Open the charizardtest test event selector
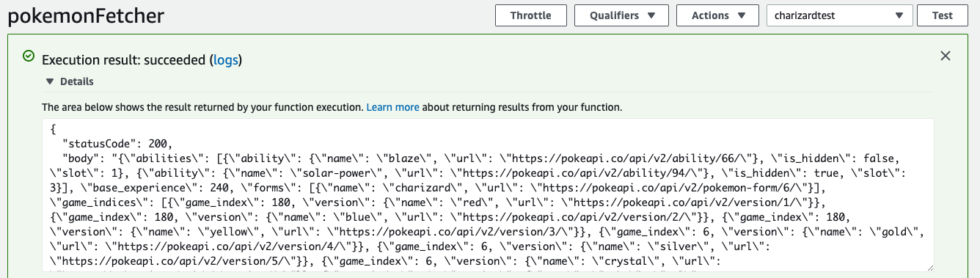The height and width of the screenshot is (278, 980). [839, 15]
